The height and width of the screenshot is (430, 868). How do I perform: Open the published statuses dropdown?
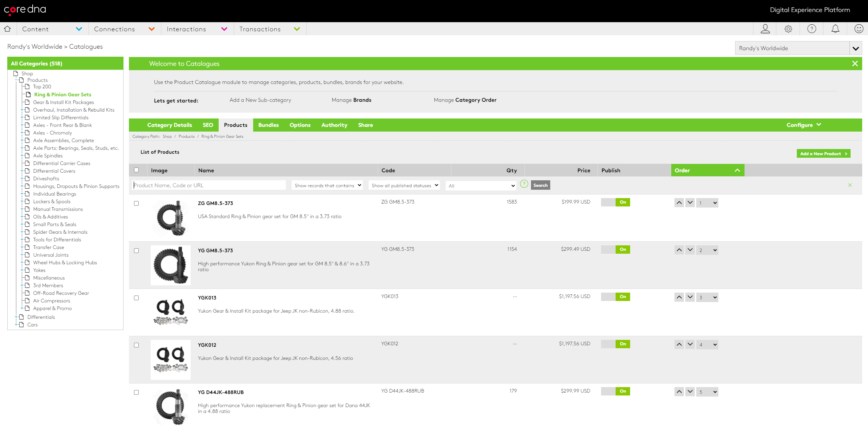point(404,185)
